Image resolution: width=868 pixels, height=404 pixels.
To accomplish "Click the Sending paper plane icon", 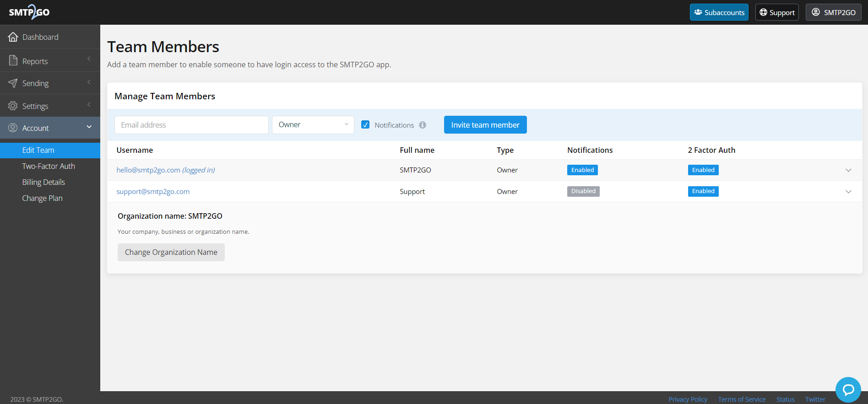I will (x=13, y=83).
